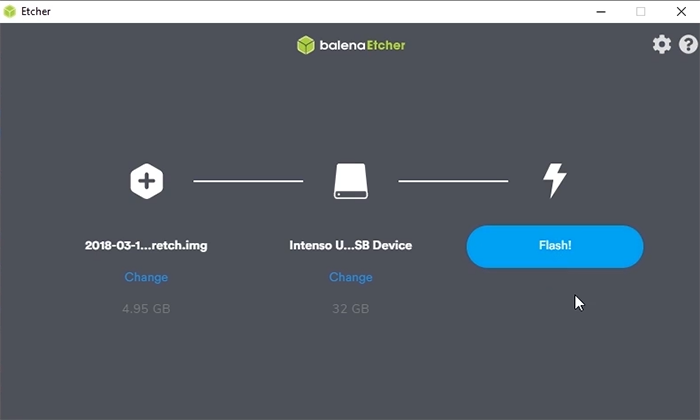Screen dimensions: 700x420
Task: Click the 32 GB drive size
Action: (x=350, y=308)
